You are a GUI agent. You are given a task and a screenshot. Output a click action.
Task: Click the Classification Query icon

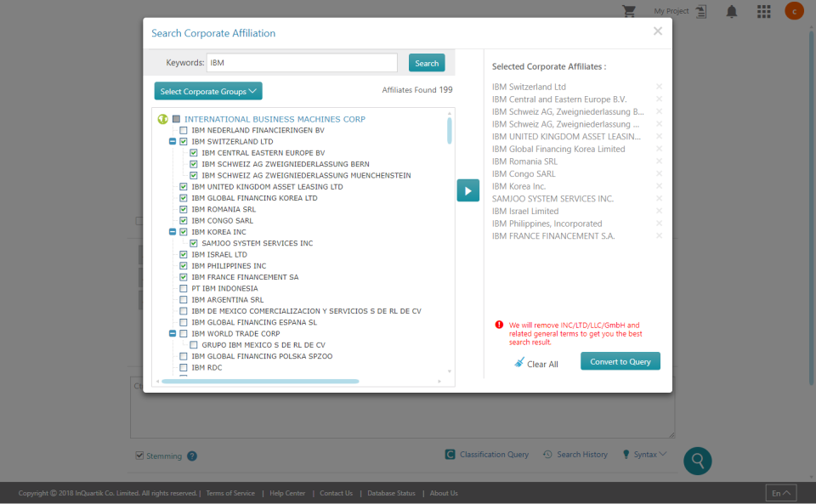tap(450, 455)
